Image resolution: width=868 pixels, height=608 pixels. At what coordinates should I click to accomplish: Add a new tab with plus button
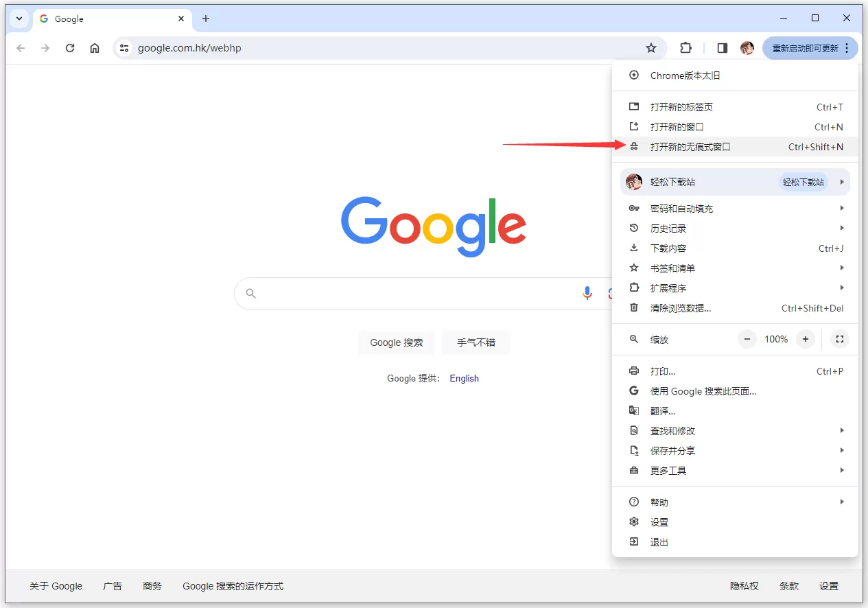(x=206, y=19)
